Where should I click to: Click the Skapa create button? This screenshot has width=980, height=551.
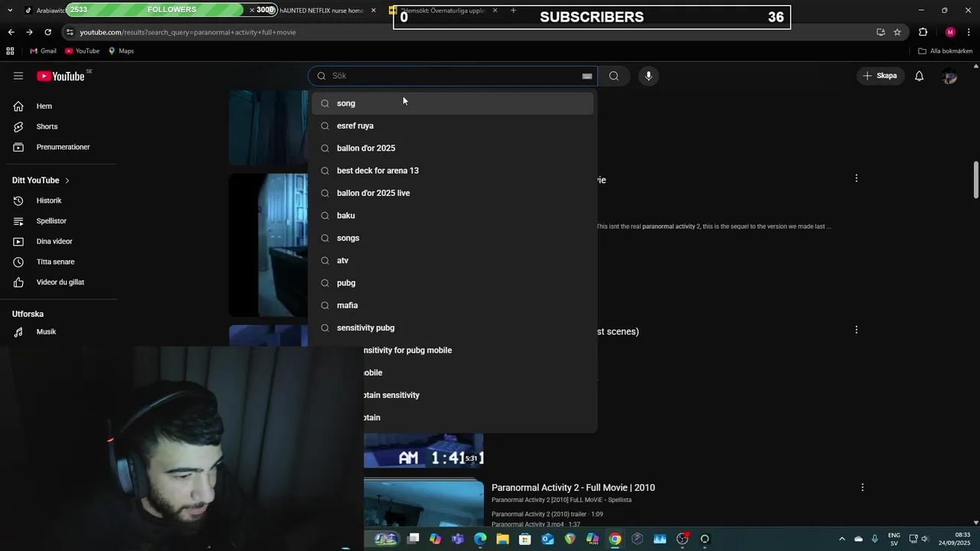pyautogui.click(x=880, y=76)
